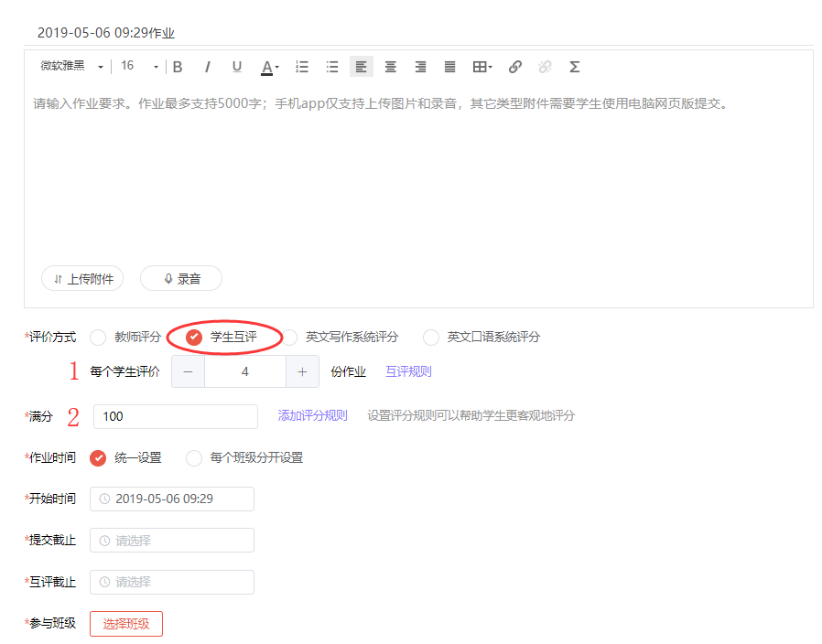Toggle underline formatting in editor toolbar
Screen dimensions: 822x644
pyautogui.click(x=237, y=67)
